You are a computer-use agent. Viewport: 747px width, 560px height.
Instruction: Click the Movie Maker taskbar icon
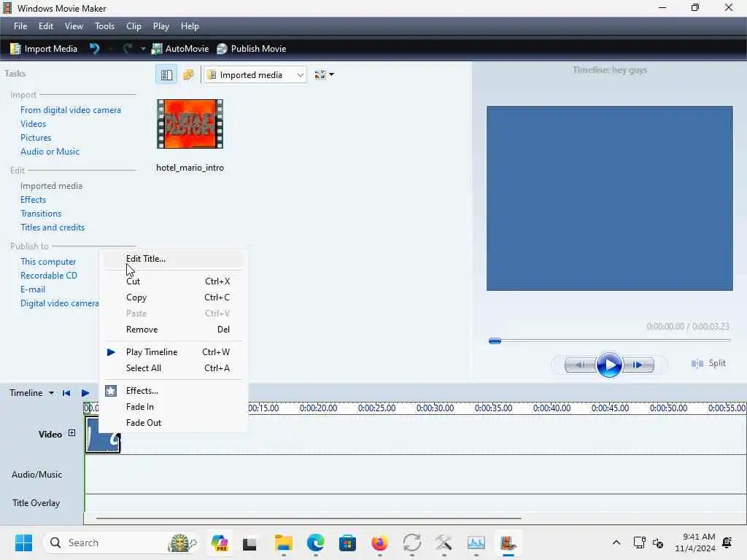(x=508, y=542)
